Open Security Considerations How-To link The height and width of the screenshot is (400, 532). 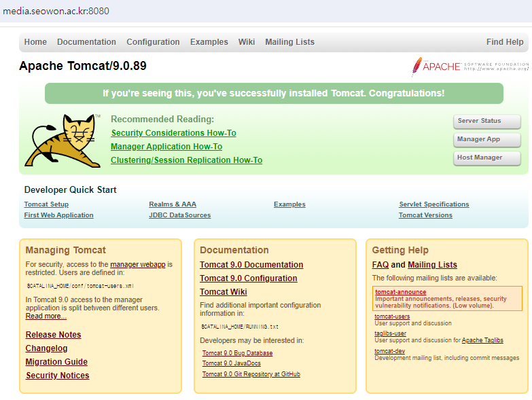point(173,133)
